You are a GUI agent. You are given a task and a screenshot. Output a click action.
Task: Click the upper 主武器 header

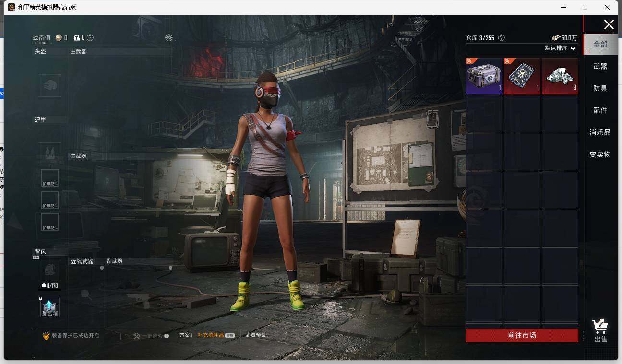(78, 51)
